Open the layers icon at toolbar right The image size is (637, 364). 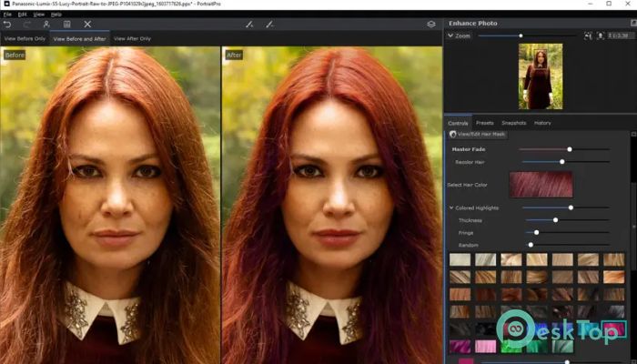(x=431, y=25)
